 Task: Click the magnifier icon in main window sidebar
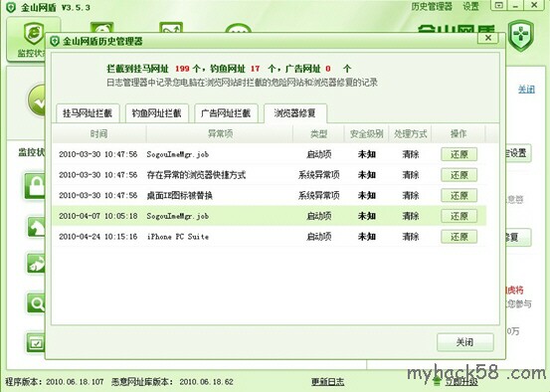[x=36, y=302]
